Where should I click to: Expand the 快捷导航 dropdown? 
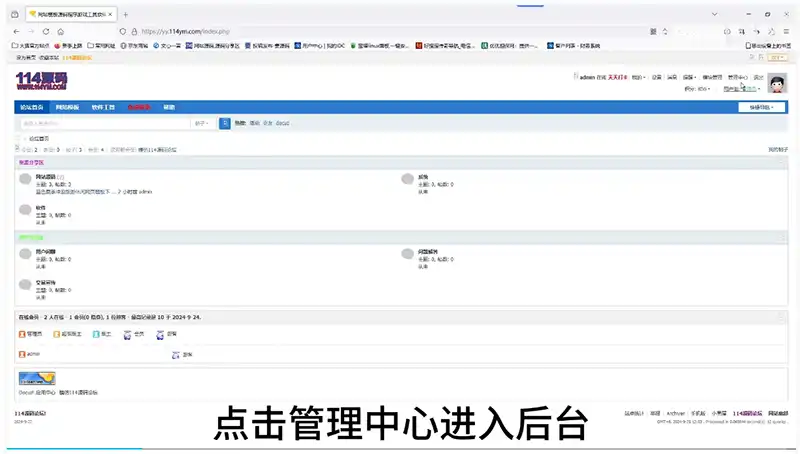click(761, 107)
